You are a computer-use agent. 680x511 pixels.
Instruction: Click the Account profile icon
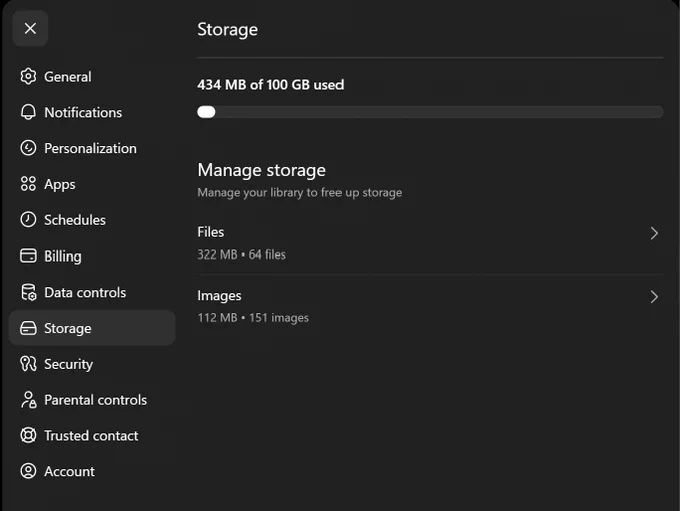tap(28, 471)
